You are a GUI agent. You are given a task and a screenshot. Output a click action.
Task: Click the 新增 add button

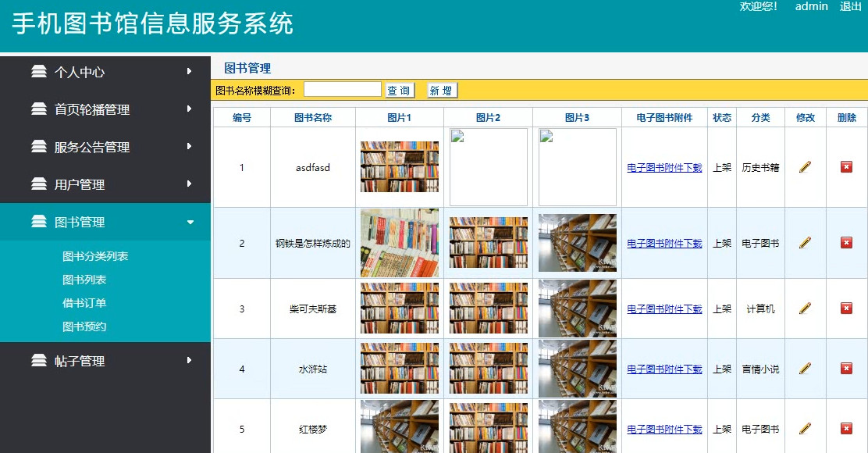[x=443, y=91]
